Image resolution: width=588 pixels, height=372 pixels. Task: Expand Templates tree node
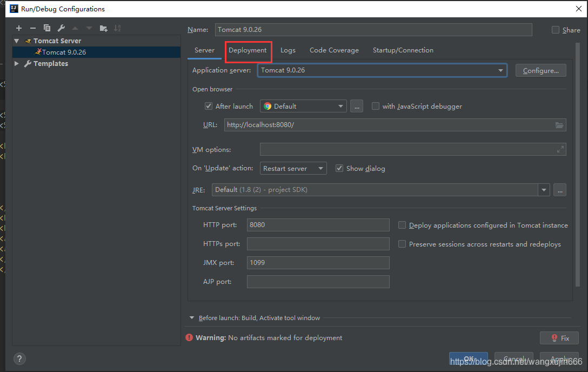(17, 63)
